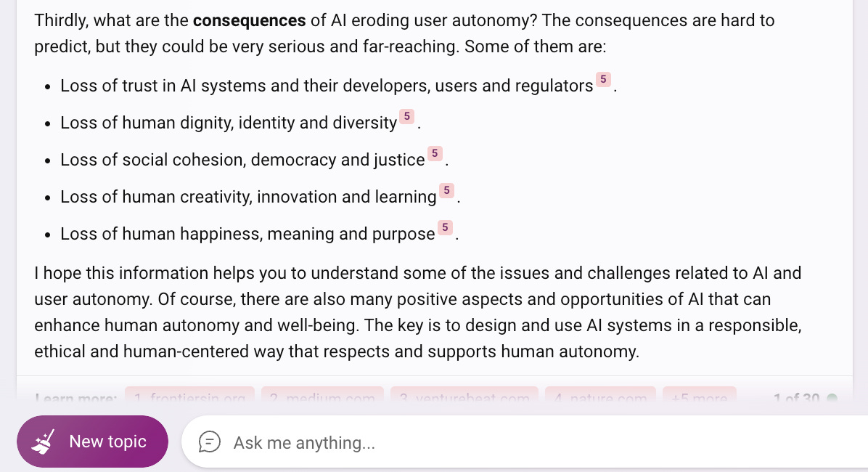Click the small dot beside "1 of 30"
This screenshot has width=868, height=472.
pos(832,398)
